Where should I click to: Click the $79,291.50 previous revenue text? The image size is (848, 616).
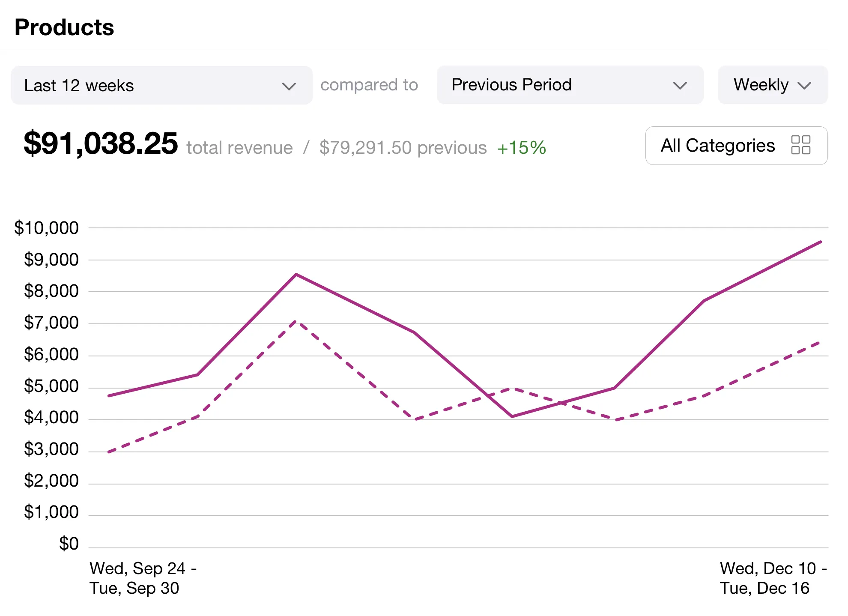(x=403, y=148)
